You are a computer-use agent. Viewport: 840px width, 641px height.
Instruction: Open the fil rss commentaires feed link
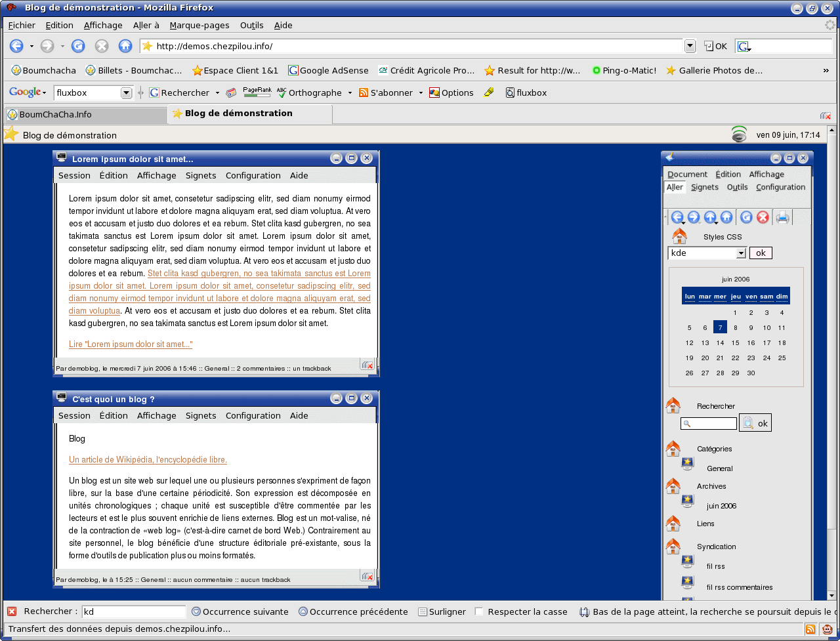pos(740,587)
